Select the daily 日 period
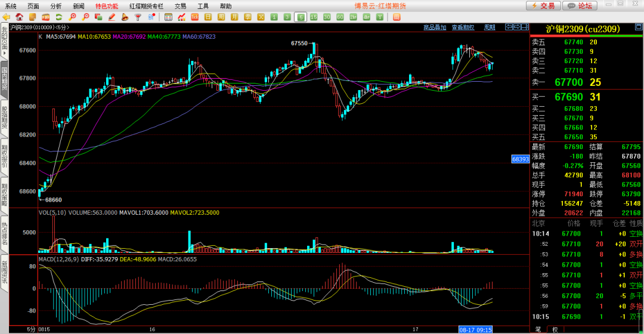This screenshot has height=334, width=644. point(208,17)
